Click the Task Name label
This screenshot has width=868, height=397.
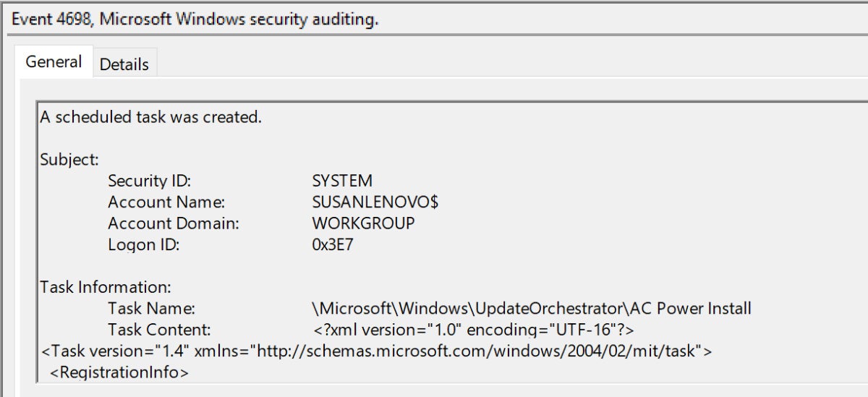(x=152, y=309)
